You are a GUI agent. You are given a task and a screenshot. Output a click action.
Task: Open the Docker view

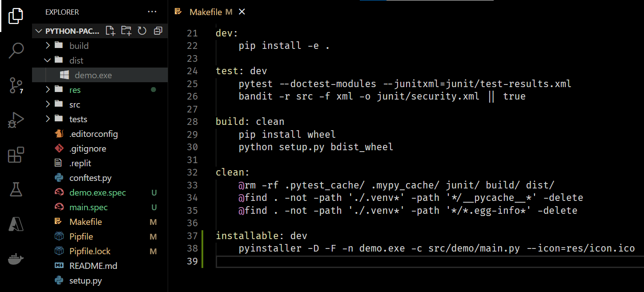[x=16, y=259]
